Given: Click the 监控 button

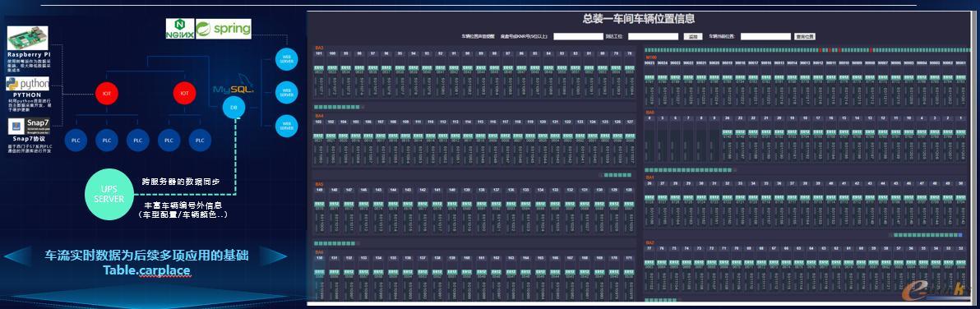Looking at the screenshot, I should click(x=692, y=37).
